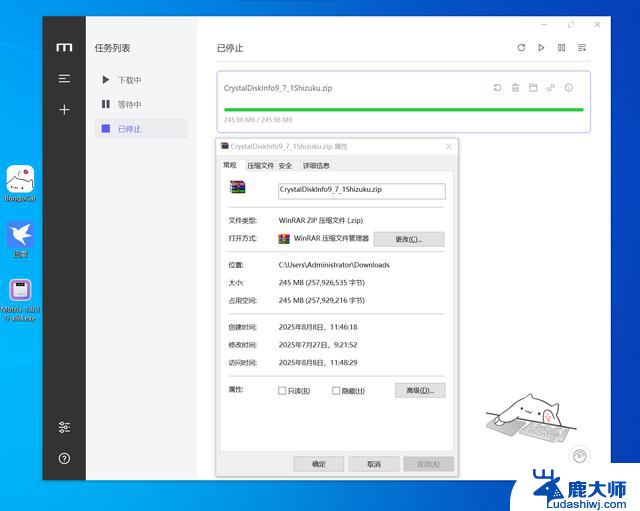The height and width of the screenshot is (511, 640).
Task: Open task info for CrystalDiskInfo zip
Action: pyautogui.click(x=569, y=88)
